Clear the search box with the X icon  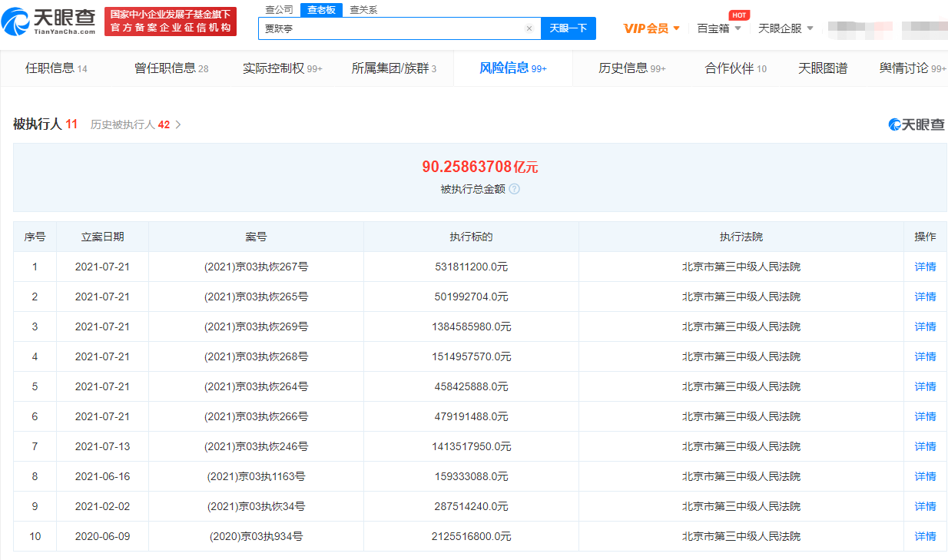[529, 28]
